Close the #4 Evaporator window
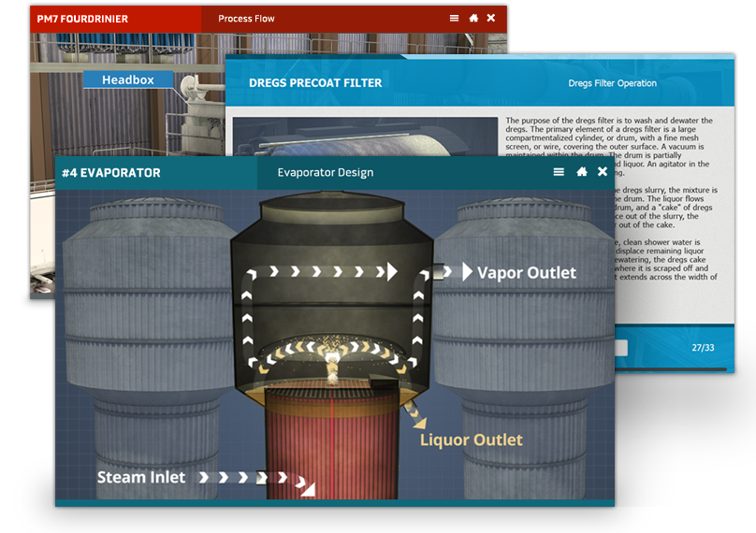 pyautogui.click(x=603, y=172)
